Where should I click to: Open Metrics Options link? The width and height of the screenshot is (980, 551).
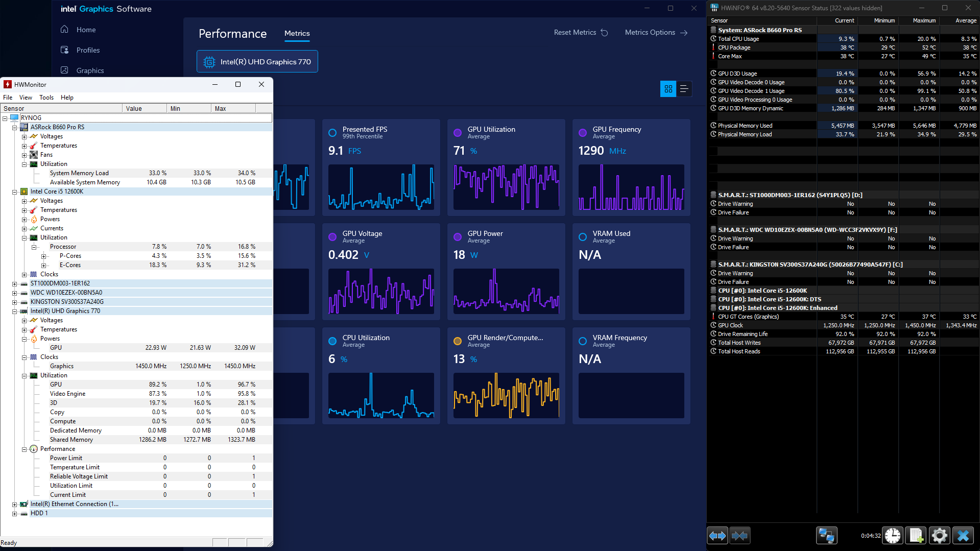[x=656, y=32]
